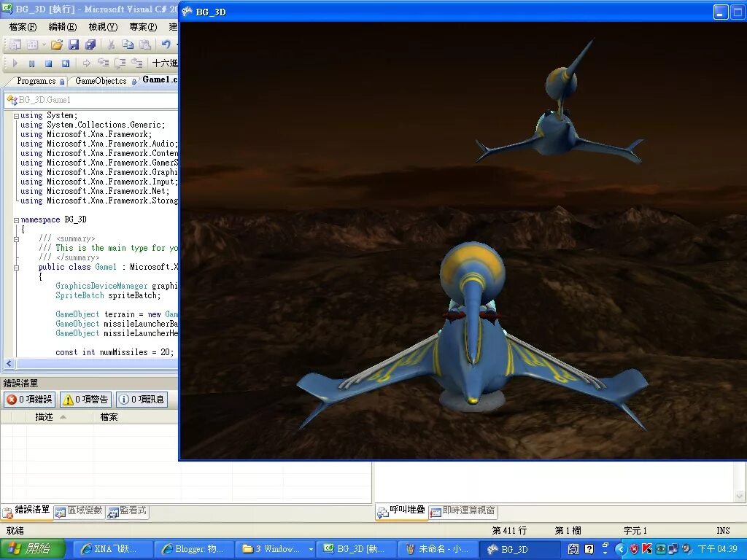Click the Save All icon

click(90, 44)
